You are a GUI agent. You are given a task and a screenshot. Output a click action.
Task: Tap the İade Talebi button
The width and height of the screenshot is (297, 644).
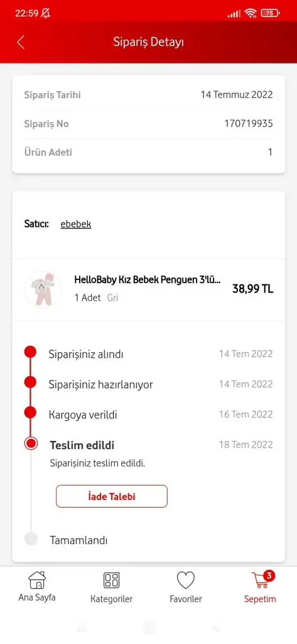[112, 496]
